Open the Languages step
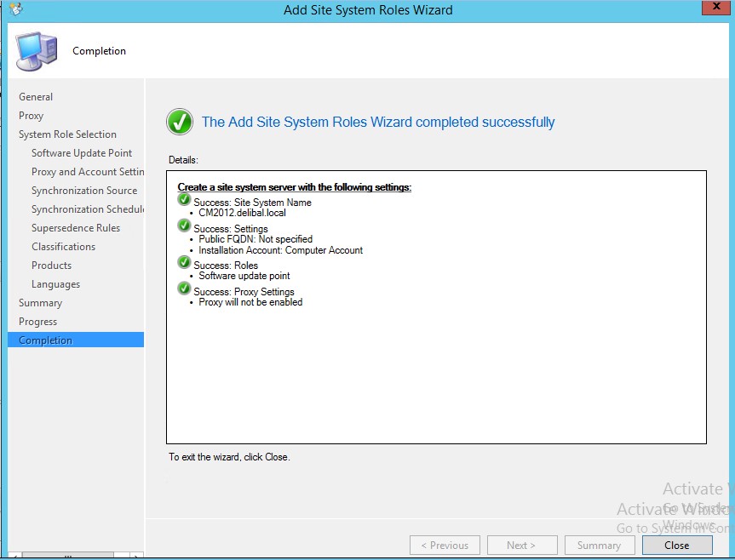This screenshot has height=560, width=735. coord(55,284)
